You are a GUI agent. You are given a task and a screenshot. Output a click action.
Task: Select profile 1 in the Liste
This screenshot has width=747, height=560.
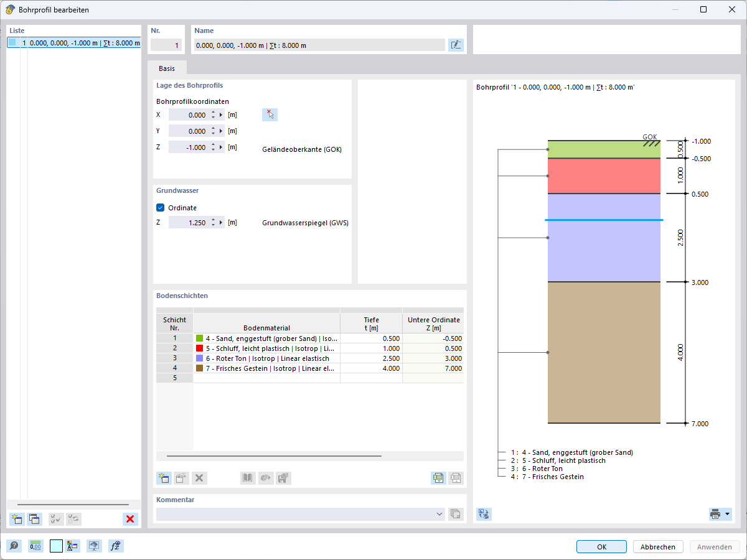(x=74, y=43)
